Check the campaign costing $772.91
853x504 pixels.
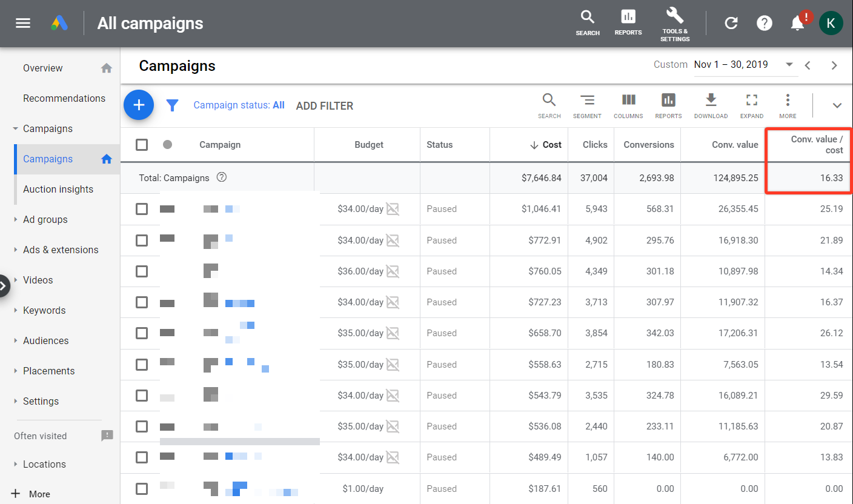pyautogui.click(x=142, y=240)
